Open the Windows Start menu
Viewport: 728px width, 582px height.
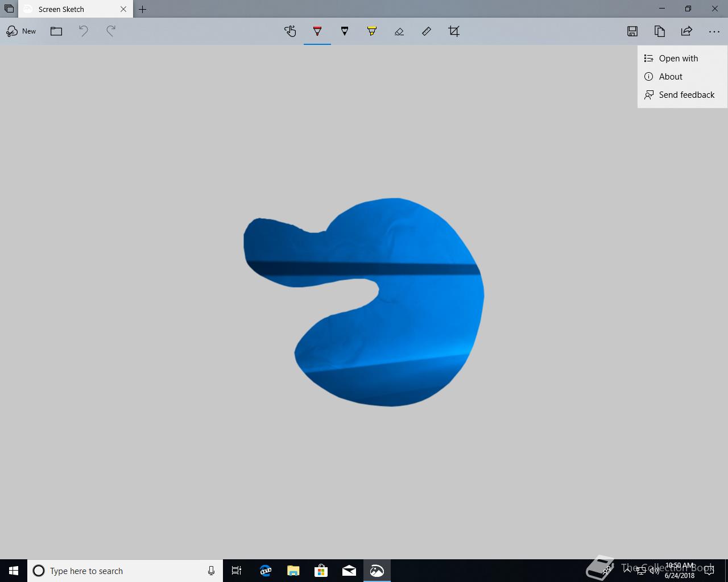(x=14, y=571)
